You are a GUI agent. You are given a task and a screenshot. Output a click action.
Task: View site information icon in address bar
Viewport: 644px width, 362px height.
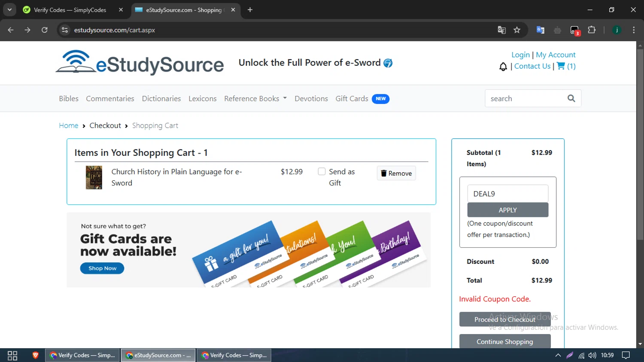coord(65,30)
